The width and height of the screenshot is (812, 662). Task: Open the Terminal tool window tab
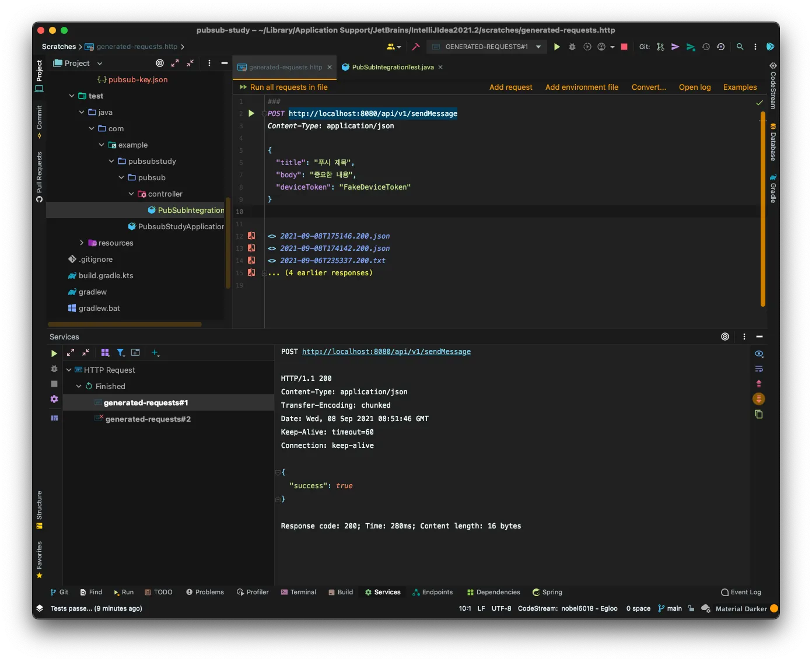[298, 592]
